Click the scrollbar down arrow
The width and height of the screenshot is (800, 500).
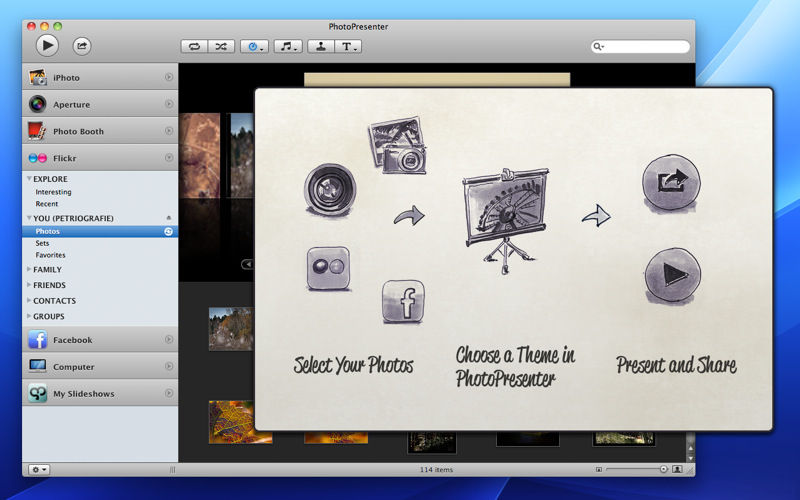point(690,457)
